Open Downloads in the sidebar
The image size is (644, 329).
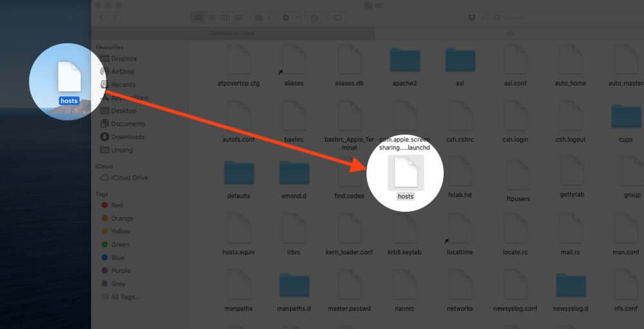click(122, 136)
